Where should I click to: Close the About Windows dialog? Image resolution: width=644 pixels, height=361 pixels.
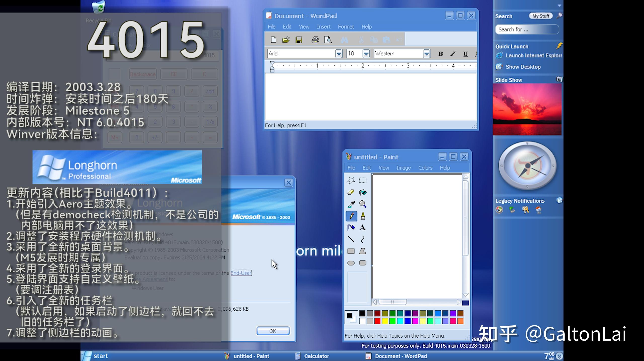289,183
